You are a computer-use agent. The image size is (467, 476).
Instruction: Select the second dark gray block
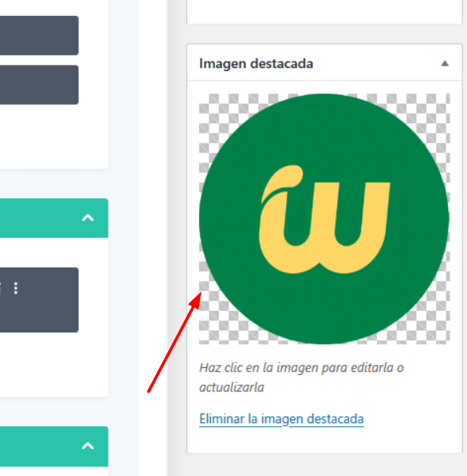click(x=40, y=84)
